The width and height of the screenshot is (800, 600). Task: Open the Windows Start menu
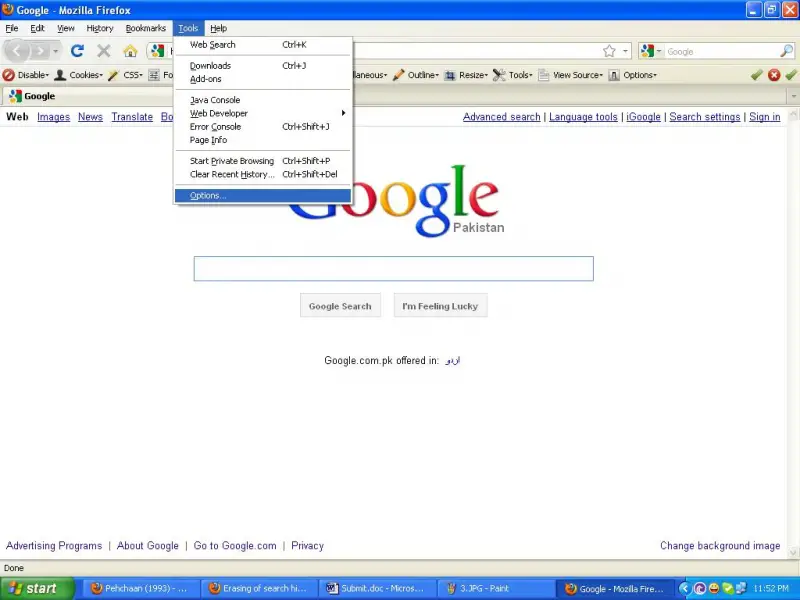click(36, 588)
